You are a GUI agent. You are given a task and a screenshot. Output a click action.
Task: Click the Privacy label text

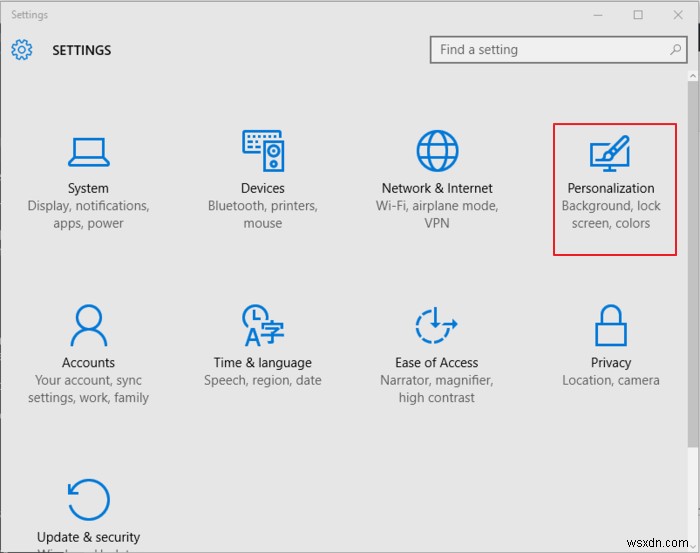pos(611,363)
